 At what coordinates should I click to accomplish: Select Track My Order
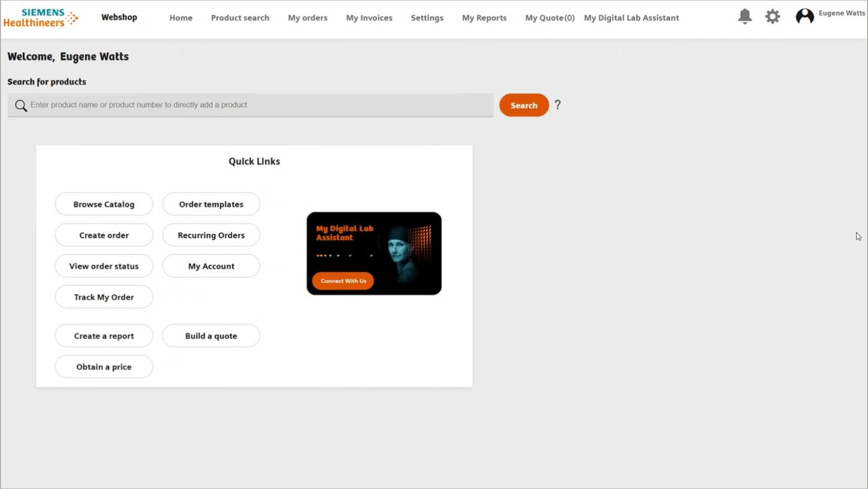click(104, 296)
